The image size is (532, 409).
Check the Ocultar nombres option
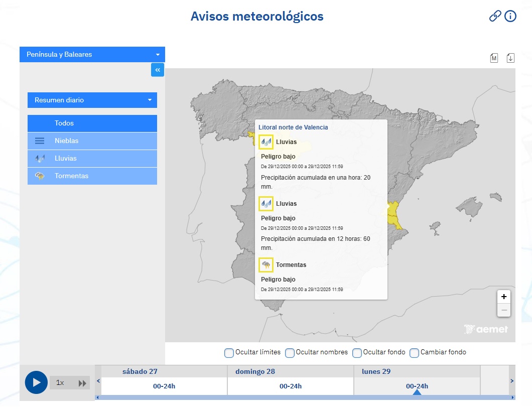point(290,353)
